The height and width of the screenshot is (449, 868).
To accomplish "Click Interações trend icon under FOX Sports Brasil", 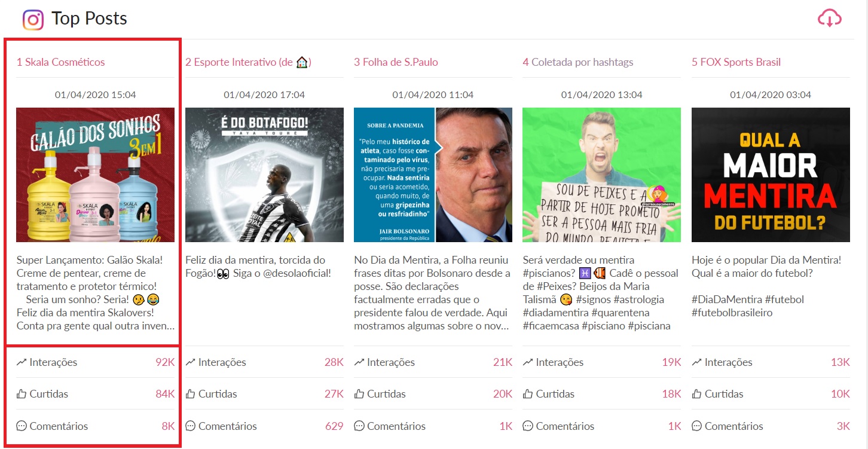I will click(697, 362).
